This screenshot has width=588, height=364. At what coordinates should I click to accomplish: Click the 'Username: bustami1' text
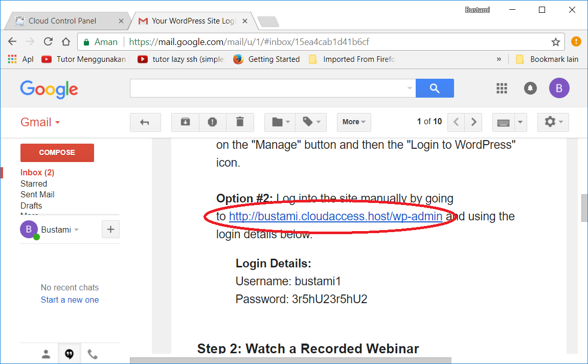click(x=288, y=281)
